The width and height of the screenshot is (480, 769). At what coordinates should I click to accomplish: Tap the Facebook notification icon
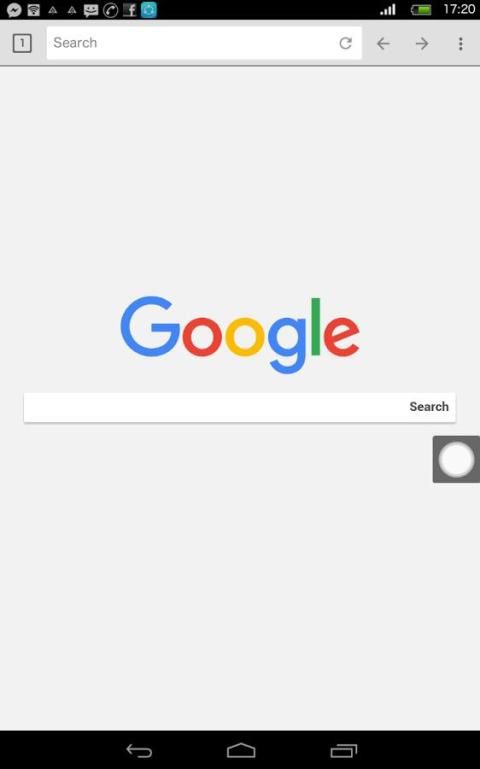pos(129,10)
